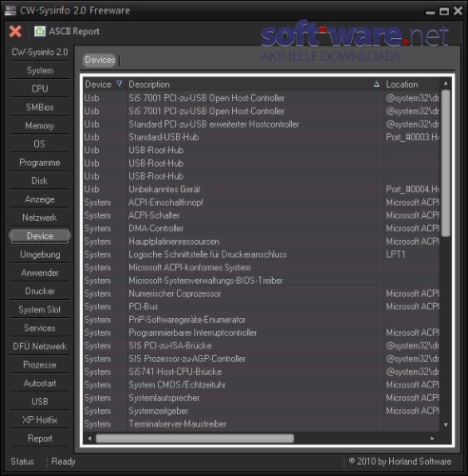Go to the Anzeige section
468x476 pixels.
(x=40, y=199)
